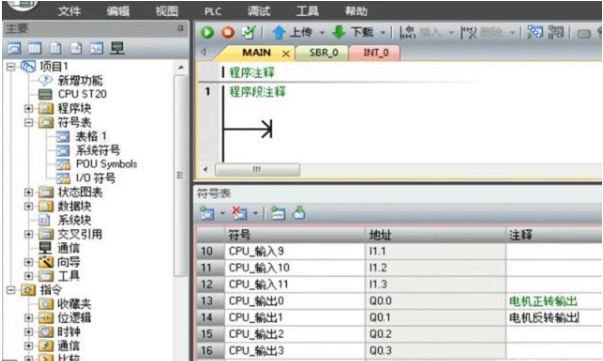Click first icon in project panel toolbar
Viewport: 603px width, 361px height.
(14, 48)
